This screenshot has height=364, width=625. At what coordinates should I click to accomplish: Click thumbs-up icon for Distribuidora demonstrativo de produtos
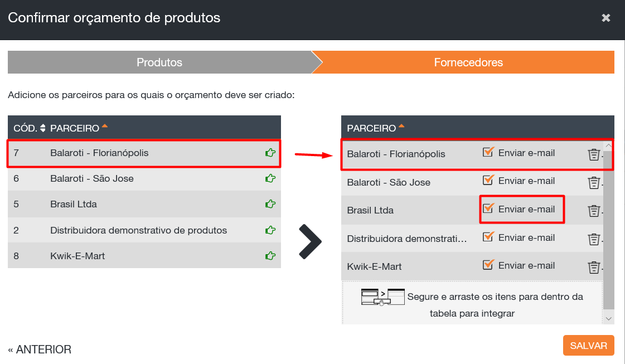(270, 230)
